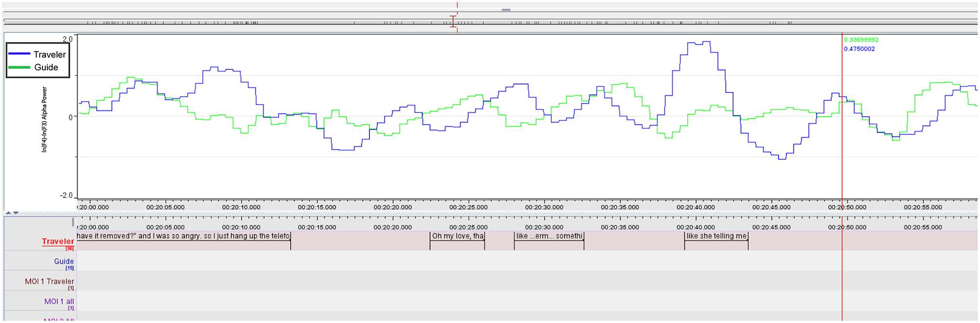Select annotation 'like she telling me'
Viewport: 980px width, 323px height.
716,237
